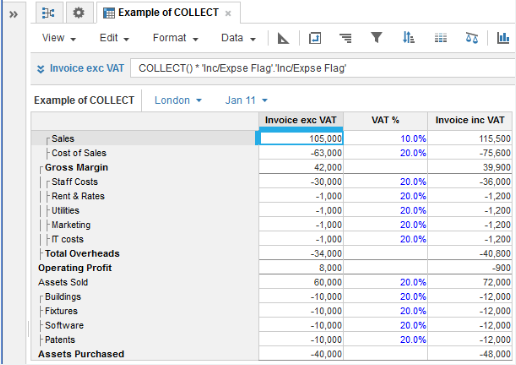This screenshot has width=516, height=365.
Task: Select the Cost of Sales row label
Action: click(x=79, y=153)
